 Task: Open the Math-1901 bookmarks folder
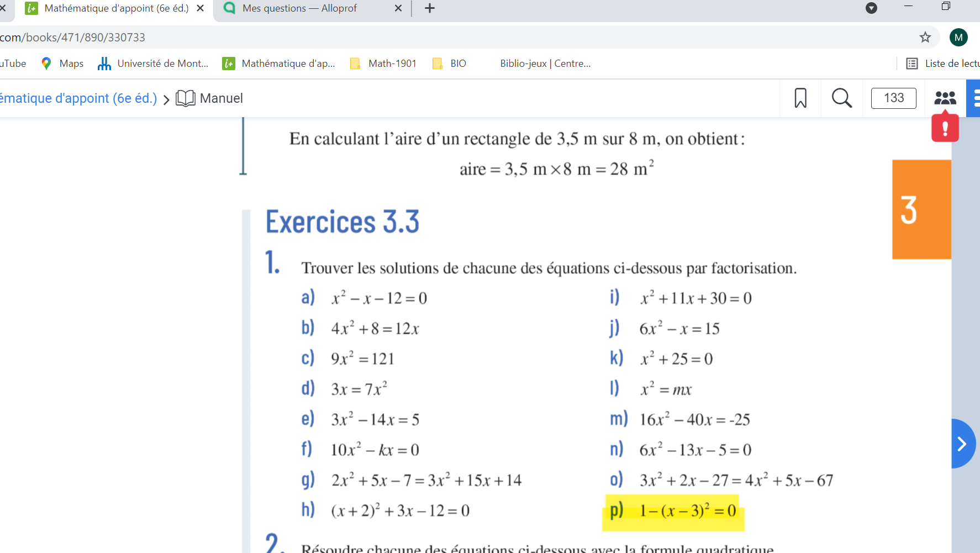click(x=383, y=64)
